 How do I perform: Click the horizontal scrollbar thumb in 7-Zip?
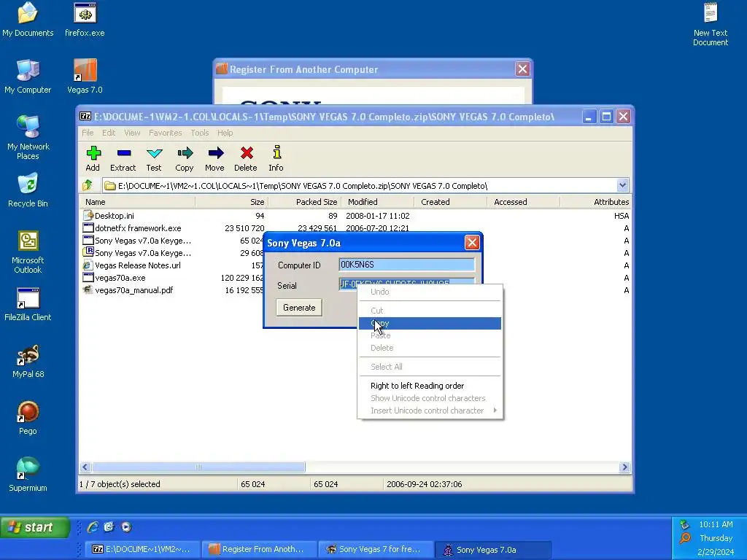point(198,467)
